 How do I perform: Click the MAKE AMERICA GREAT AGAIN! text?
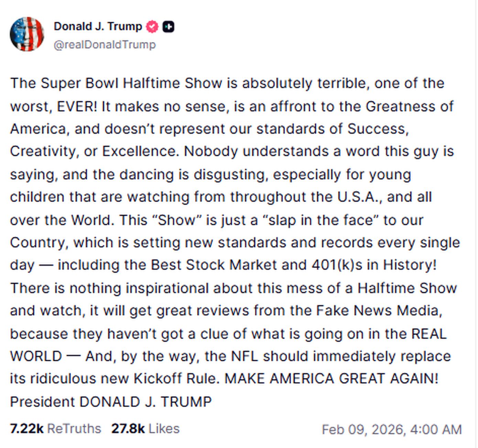(332, 378)
